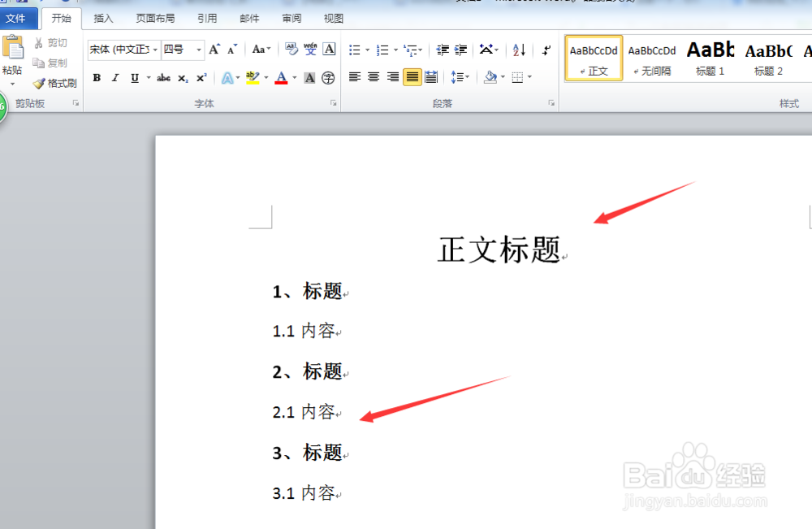The height and width of the screenshot is (529, 812).
Task: Click the strikethrough icon
Action: [x=162, y=78]
